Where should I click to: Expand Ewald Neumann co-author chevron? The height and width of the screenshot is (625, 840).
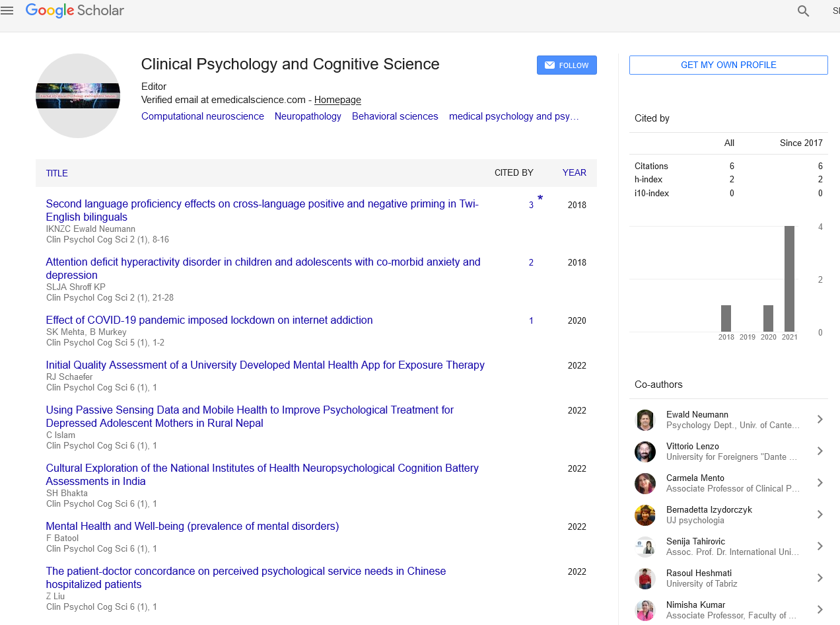820,420
